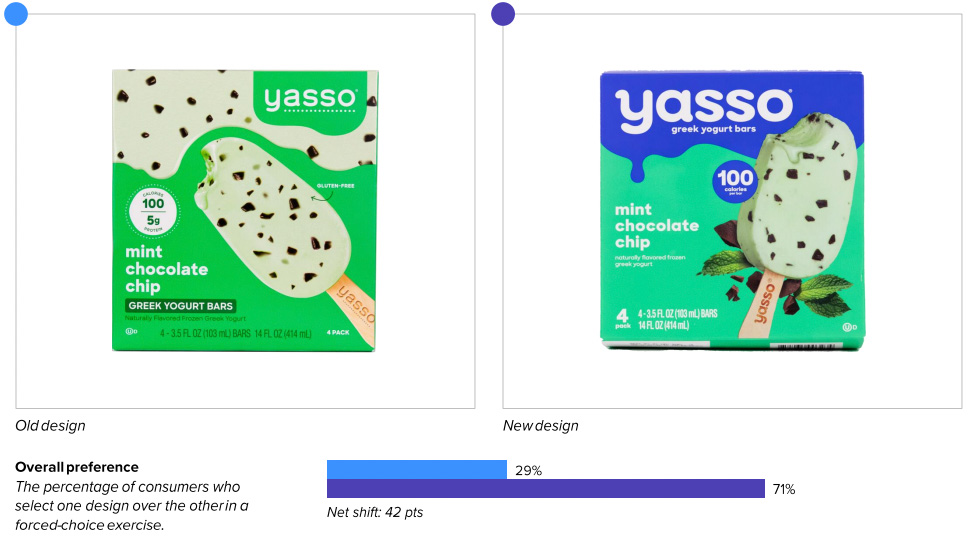Click the Old design caption
This screenshot has height=542, width=974.
(x=50, y=426)
